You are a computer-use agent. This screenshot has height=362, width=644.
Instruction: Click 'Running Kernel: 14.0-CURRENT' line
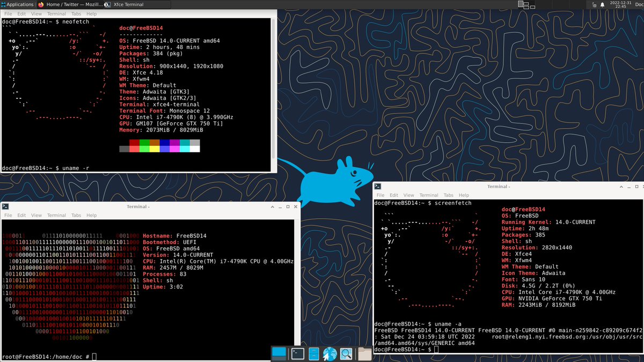pyautogui.click(x=548, y=222)
